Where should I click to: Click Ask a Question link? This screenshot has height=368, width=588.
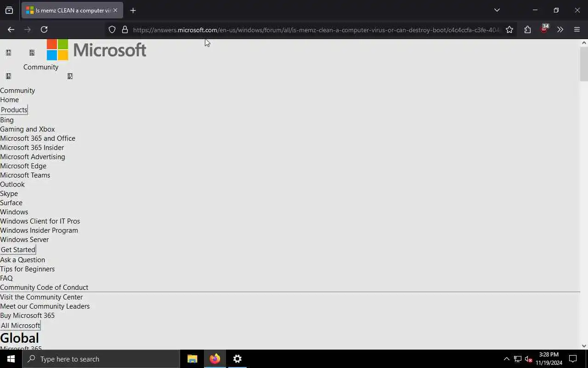(x=23, y=260)
